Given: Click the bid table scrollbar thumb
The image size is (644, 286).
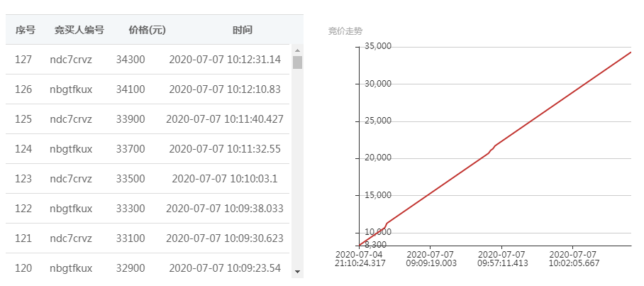Looking at the screenshot, I should 297,62.
